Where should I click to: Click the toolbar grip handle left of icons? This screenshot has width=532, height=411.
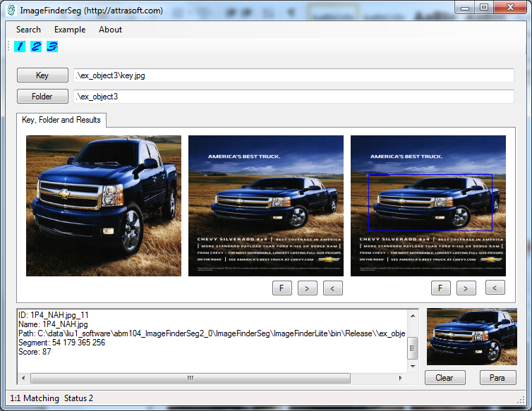[9, 47]
